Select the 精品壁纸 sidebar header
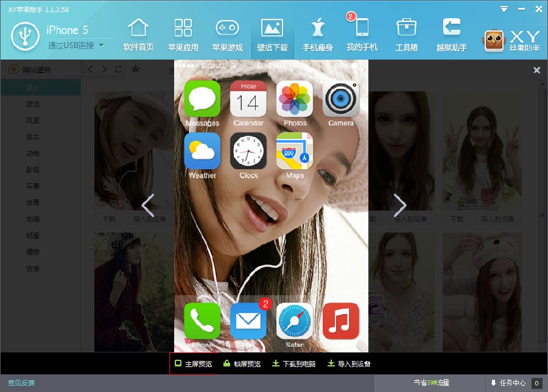Viewport: 548px width, 392px height. tap(30, 70)
